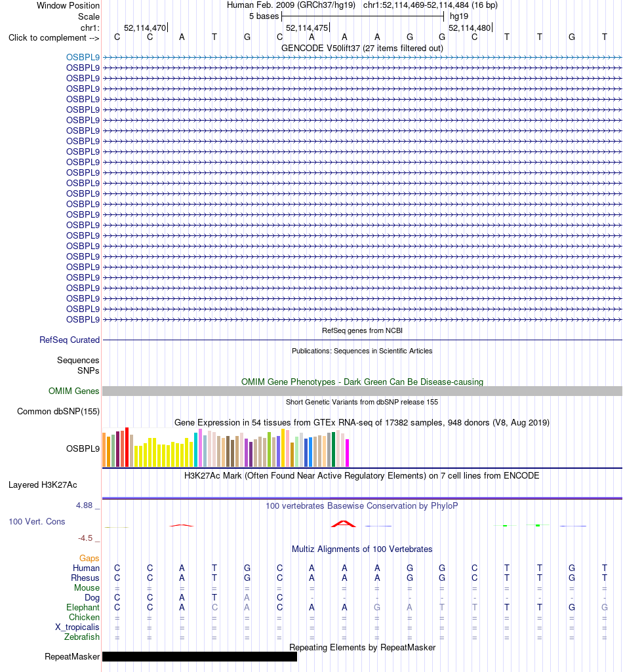Click the tall bright red GTEx bar
Screen dimensions: 623x672
(x=127, y=447)
